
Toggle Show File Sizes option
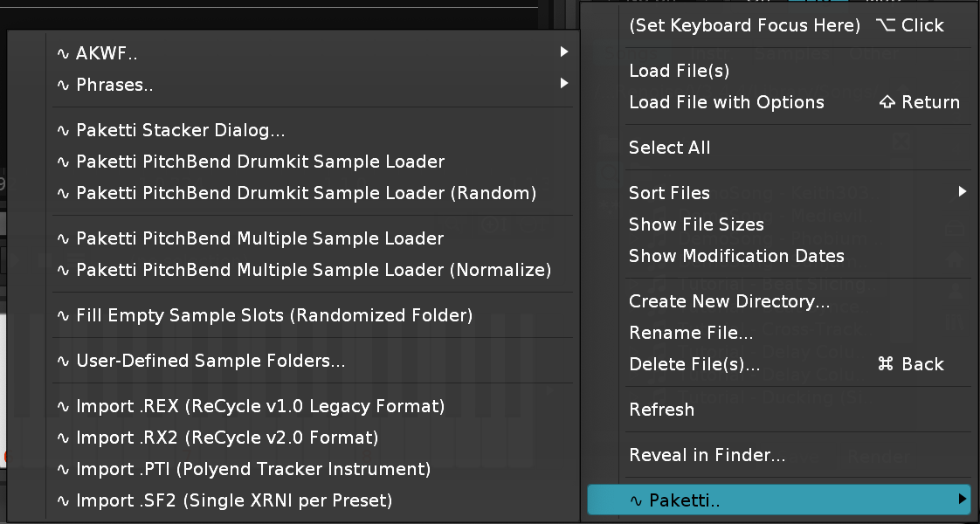pyautogui.click(x=696, y=224)
